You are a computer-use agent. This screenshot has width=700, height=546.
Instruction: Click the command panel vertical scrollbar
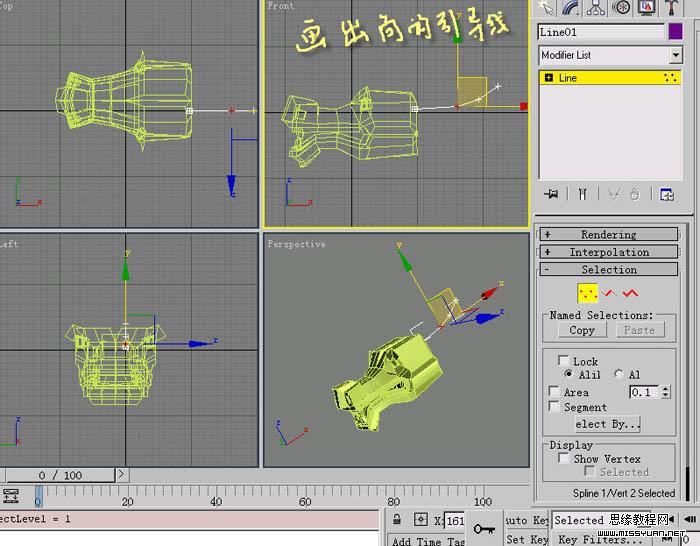point(688,483)
